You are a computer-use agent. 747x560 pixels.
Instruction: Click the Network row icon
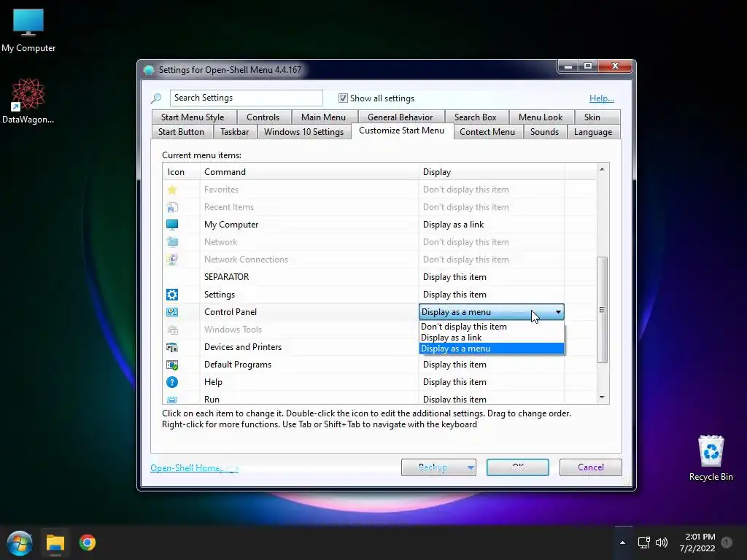pos(172,242)
